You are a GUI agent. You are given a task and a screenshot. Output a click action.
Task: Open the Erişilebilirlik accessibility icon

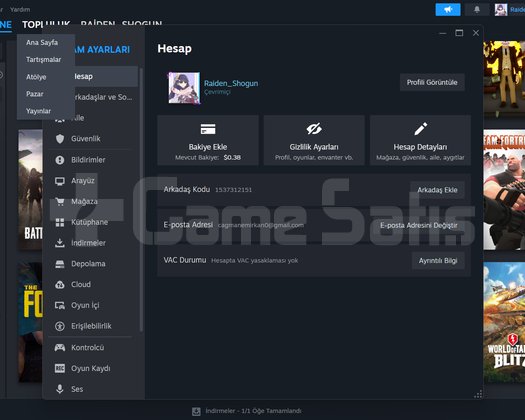(x=60, y=326)
